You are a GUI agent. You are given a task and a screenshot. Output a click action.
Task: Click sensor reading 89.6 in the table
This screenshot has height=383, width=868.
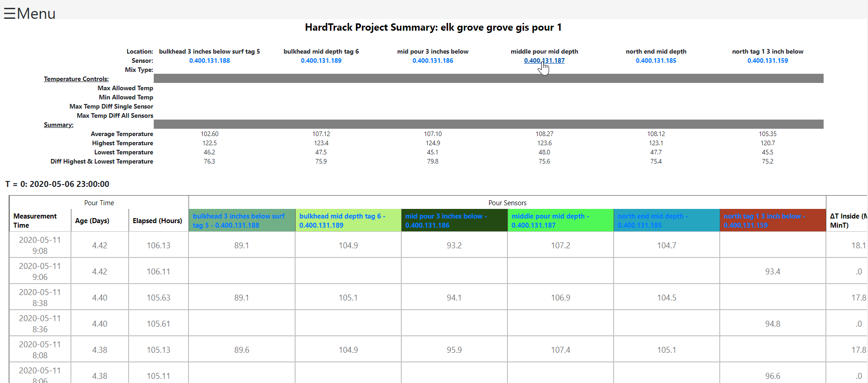click(x=242, y=350)
